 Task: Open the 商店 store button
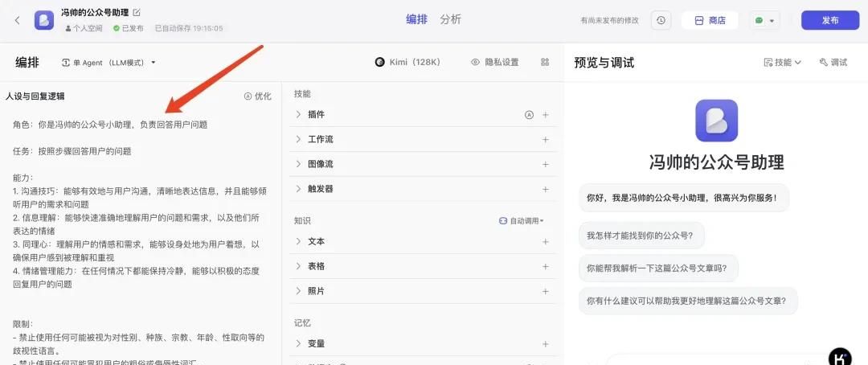click(710, 20)
